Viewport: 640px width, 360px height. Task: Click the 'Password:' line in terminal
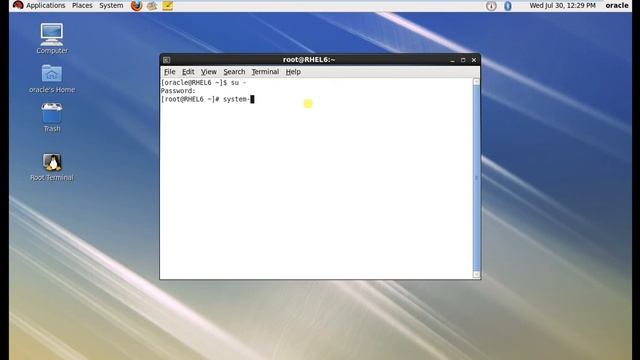pos(178,91)
